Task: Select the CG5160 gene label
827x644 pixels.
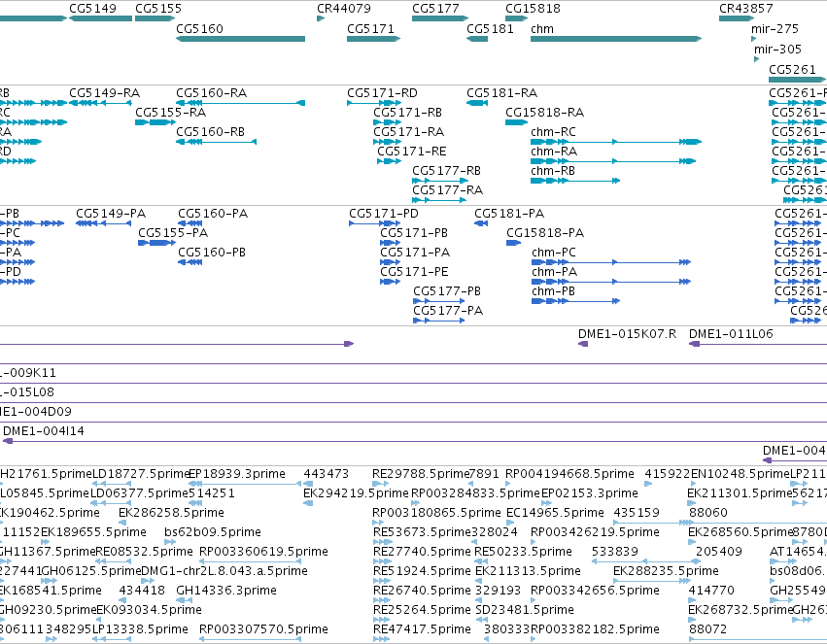Action: coord(199,28)
